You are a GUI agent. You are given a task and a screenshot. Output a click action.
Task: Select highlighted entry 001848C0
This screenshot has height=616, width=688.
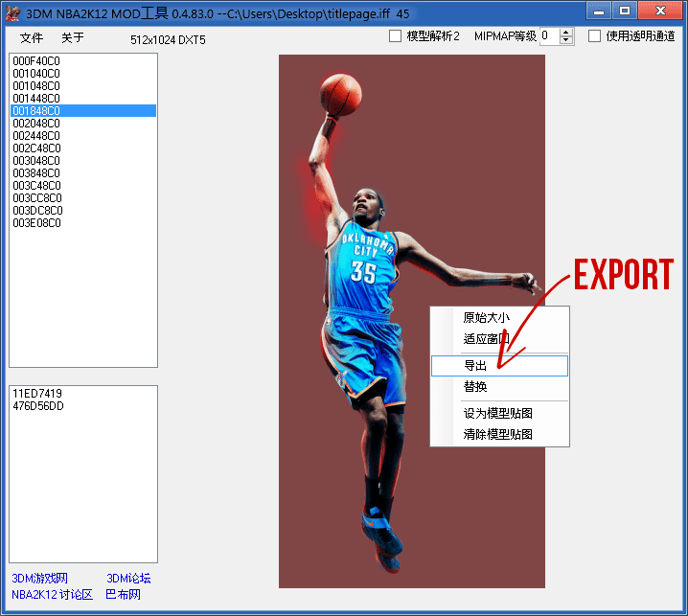(83, 110)
